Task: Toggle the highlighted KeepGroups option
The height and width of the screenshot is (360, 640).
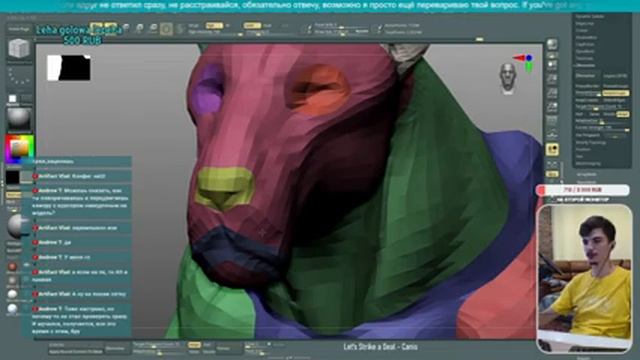Action: 616,93
